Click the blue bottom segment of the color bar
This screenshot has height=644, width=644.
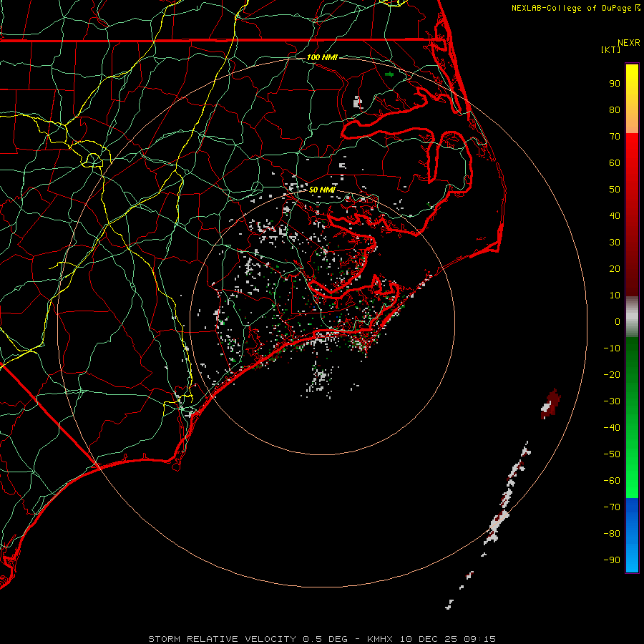(632, 535)
